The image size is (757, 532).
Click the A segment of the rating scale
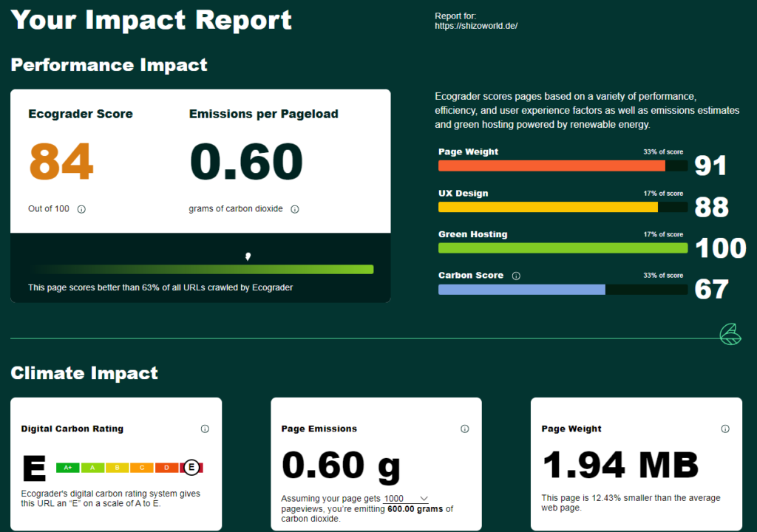tap(92, 467)
